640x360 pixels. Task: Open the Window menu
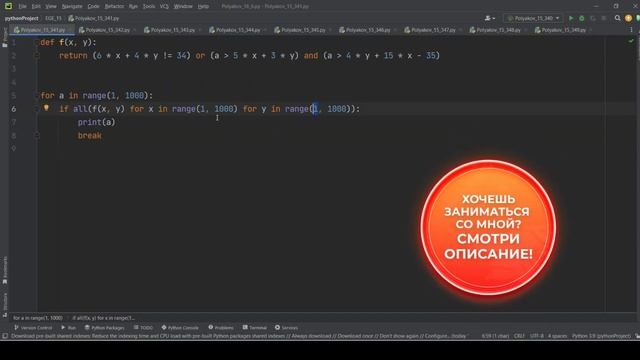click(183, 6)
